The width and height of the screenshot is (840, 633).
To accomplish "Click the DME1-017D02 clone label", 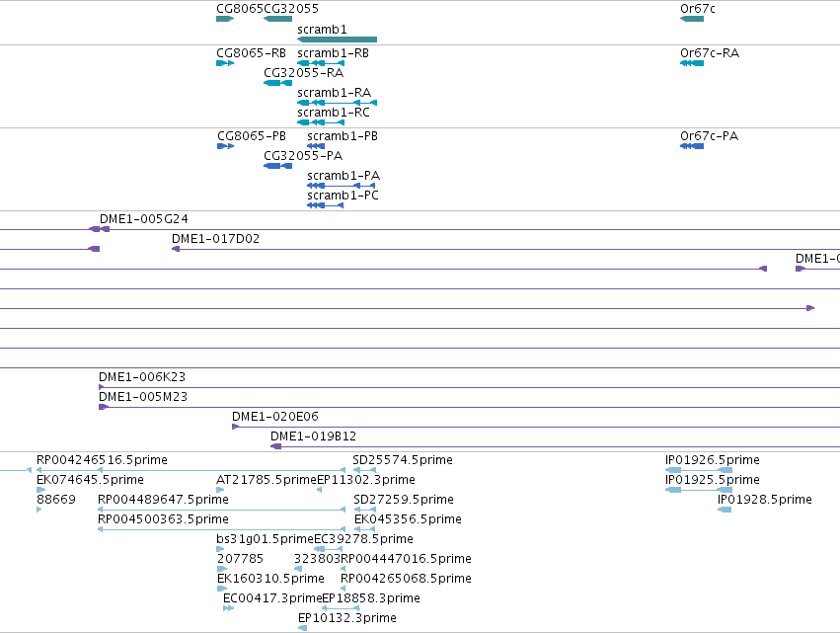I will [215, 239].
